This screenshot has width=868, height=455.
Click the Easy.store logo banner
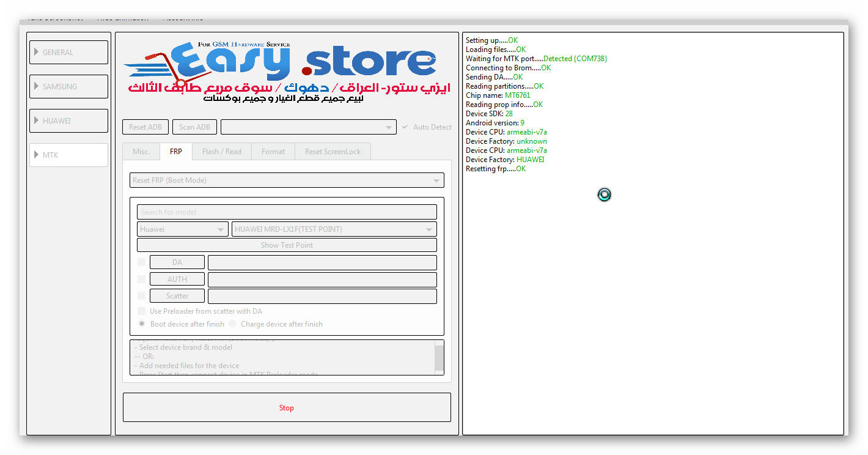point(287,72)
